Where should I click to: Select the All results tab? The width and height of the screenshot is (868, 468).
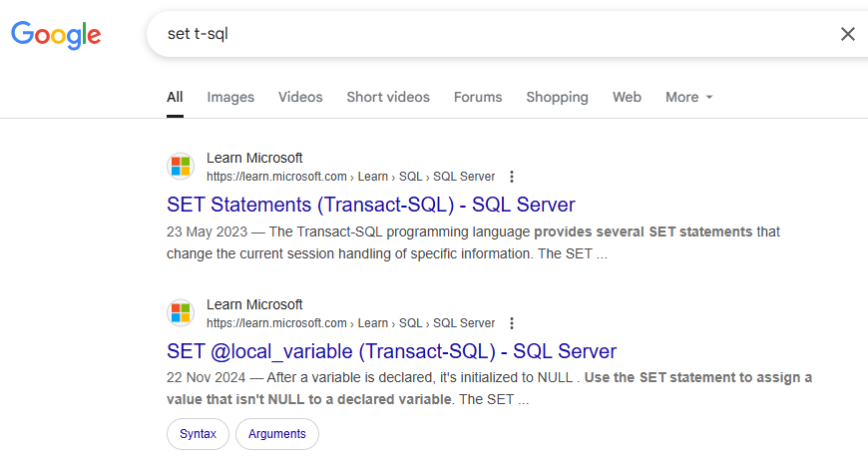(175, 97)
